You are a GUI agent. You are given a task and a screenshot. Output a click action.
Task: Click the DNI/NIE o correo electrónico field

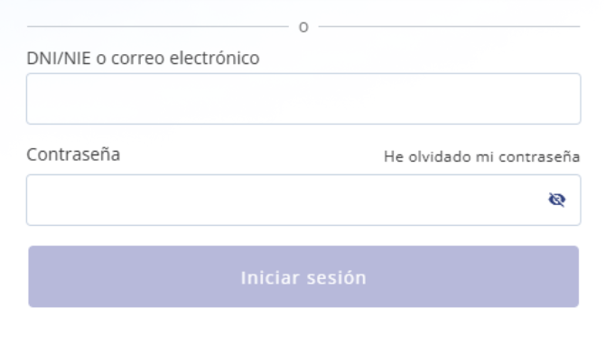[302, 98]
